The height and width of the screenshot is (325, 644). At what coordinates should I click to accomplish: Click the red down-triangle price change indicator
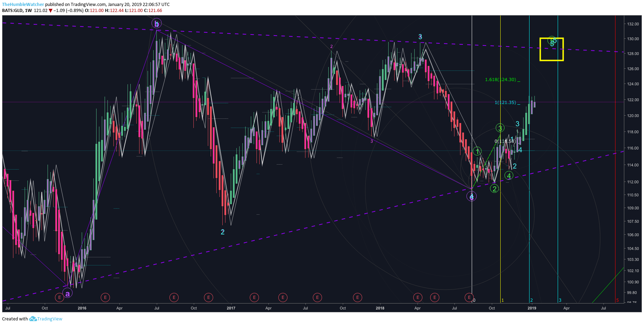coord(50,11)
